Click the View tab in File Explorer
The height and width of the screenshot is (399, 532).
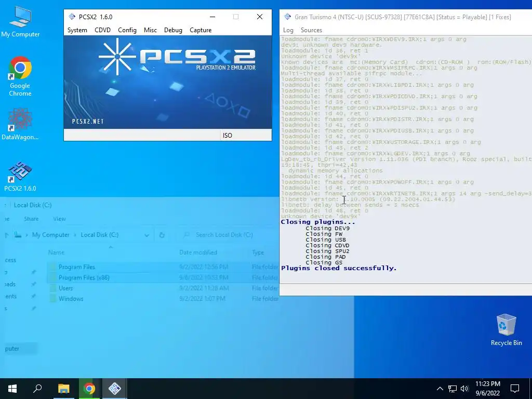point(59,219)
